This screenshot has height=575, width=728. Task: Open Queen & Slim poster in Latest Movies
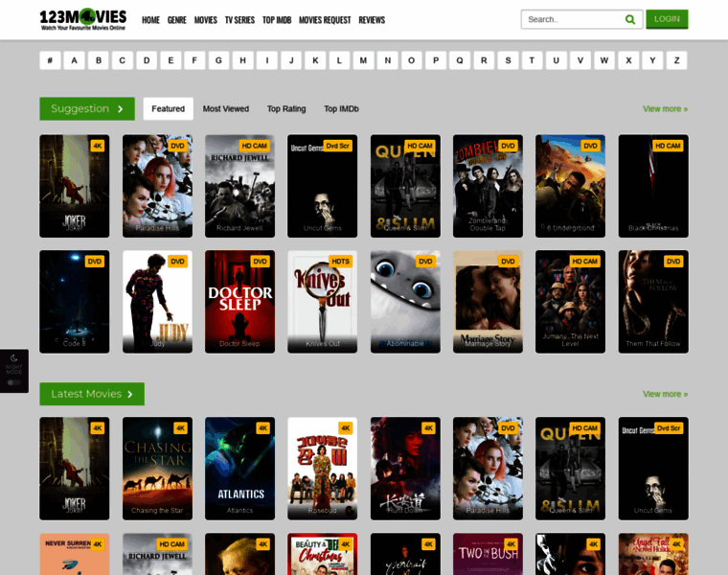pyautogui.click(x=570, y=469)
